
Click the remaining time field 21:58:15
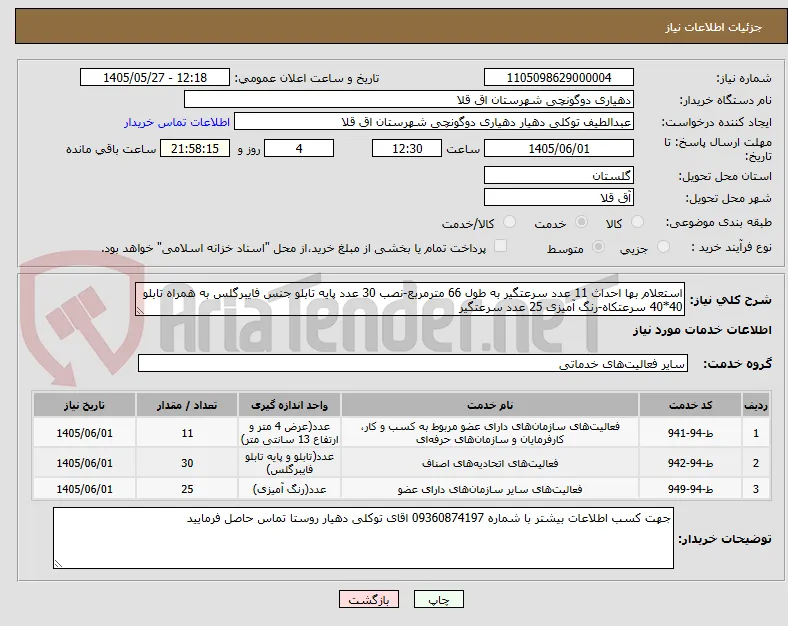click(195, 148)
